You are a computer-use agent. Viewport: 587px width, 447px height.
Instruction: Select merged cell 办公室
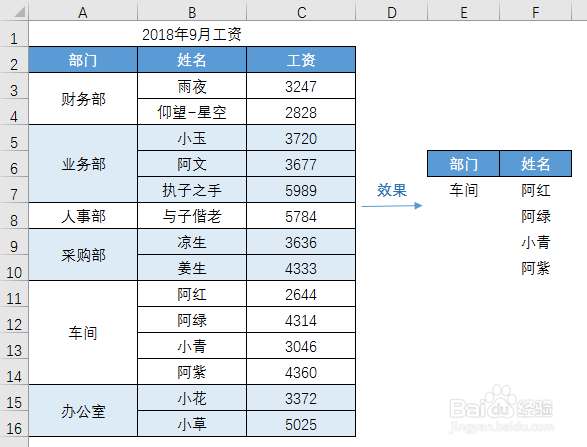pos(83,411)
